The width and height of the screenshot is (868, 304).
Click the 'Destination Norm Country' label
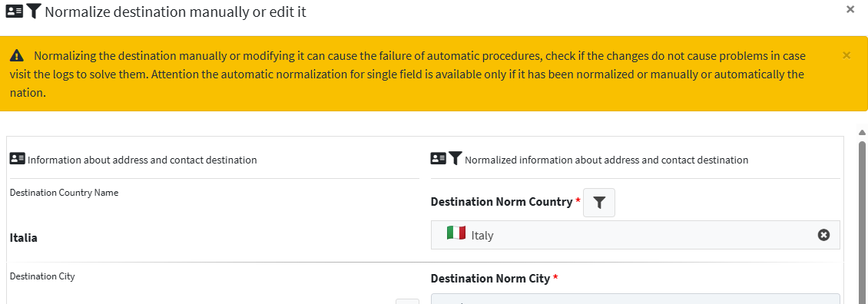pyautogui.click(x=502, y=202)
